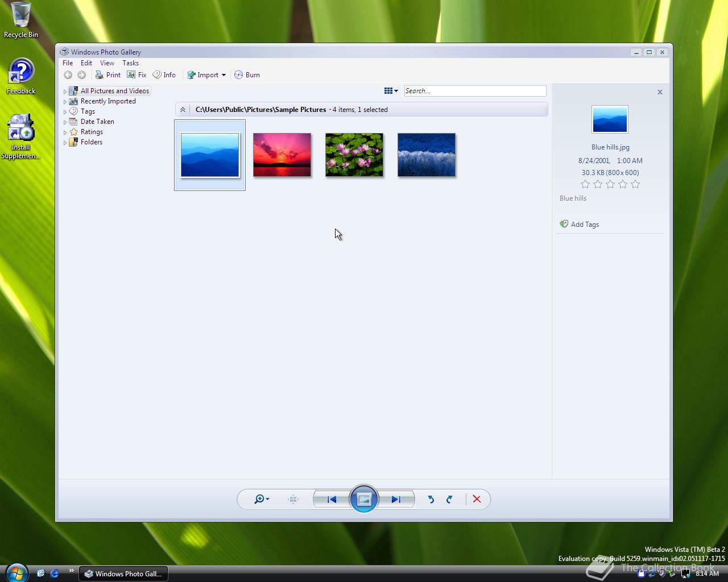
Task: Click the Burn disc button
Action: (247, 75)
